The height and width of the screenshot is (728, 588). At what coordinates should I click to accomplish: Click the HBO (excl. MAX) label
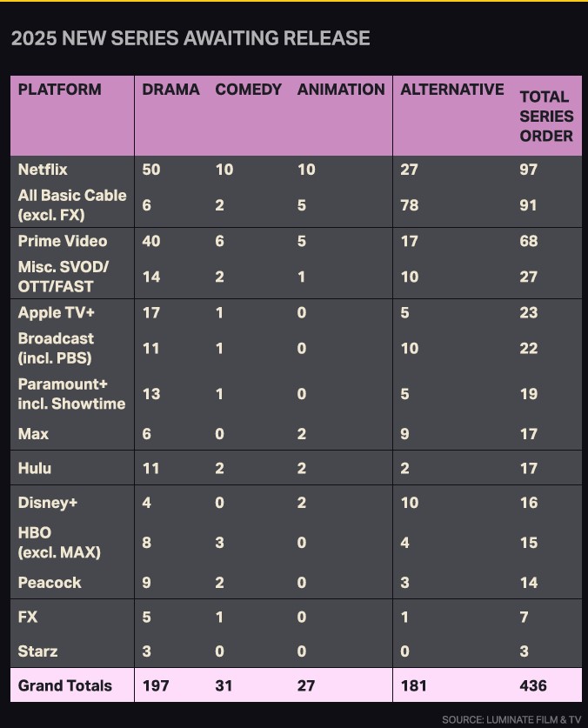pyautogui.click(x=59, y=542)
